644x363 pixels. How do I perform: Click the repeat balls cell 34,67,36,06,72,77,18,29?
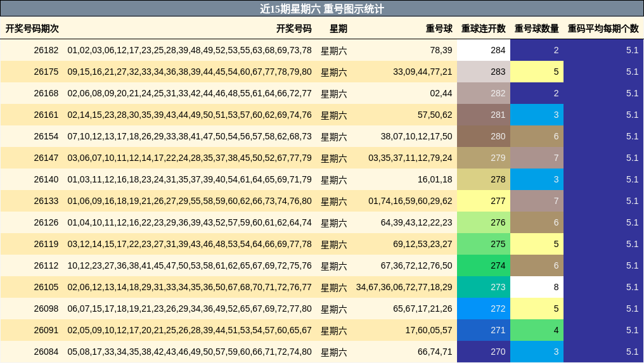404,287
